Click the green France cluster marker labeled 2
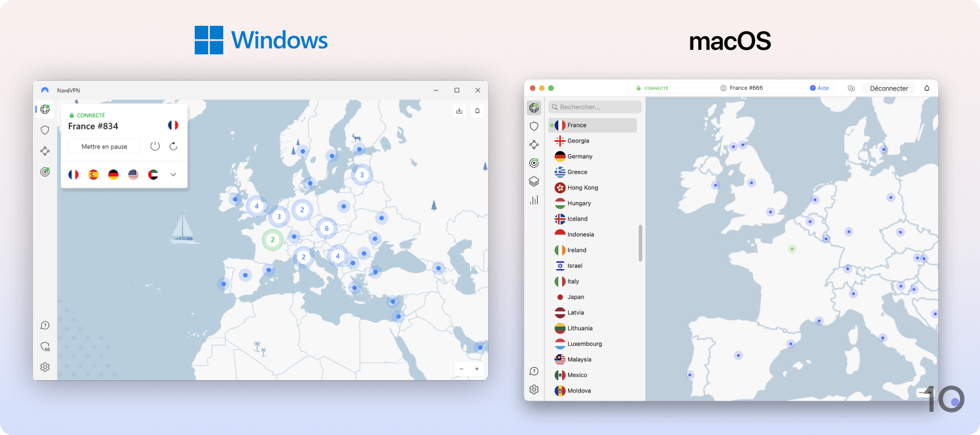980x435 pixels. point(273,239)
